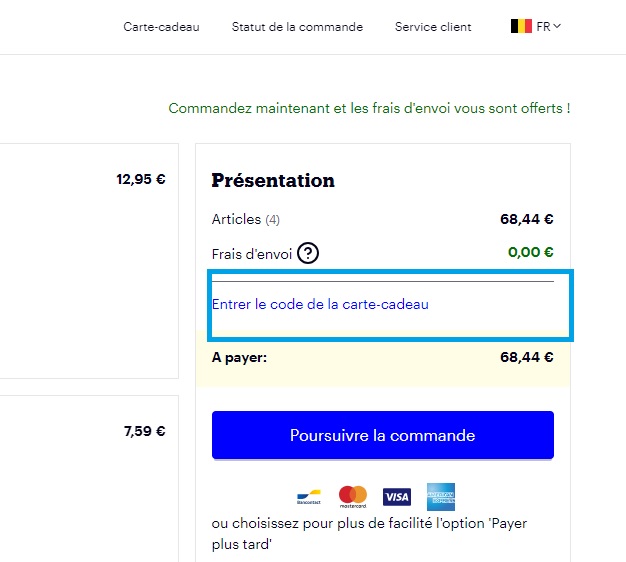626x562 pixels.
Task: Go to Statut de la commande
Action: pos(297,27)
